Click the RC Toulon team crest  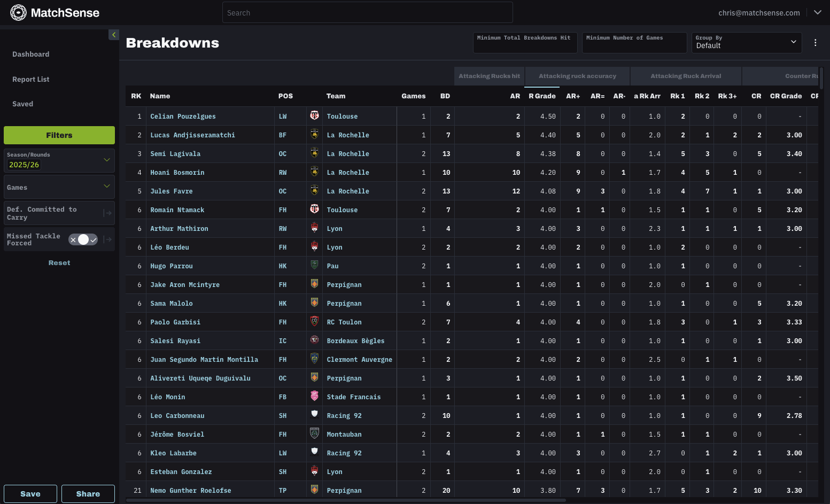[x=314, y=321]
